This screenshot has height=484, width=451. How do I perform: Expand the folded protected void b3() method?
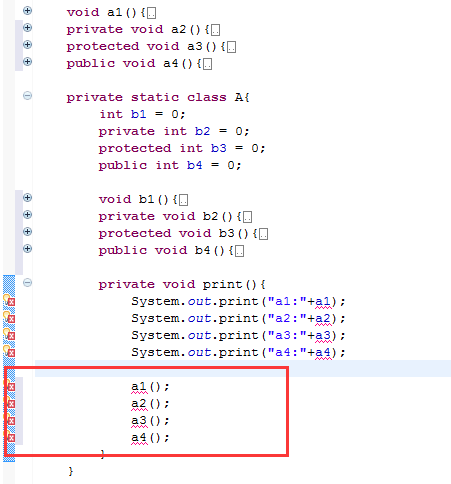[27, 232]
